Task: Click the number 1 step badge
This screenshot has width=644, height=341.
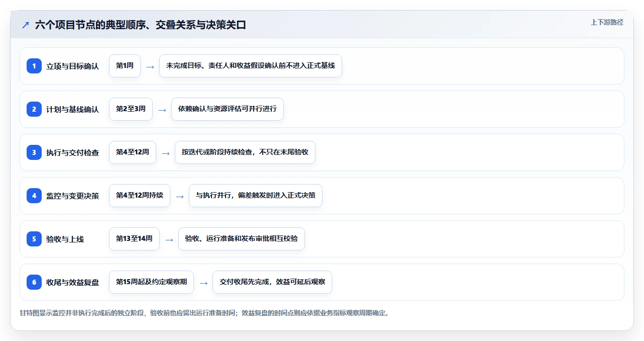Action: click(x=34, y=66)
